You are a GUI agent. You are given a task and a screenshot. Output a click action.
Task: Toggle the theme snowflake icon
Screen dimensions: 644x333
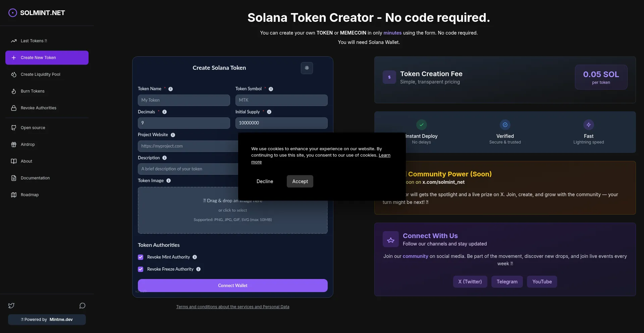pos(307,68)
